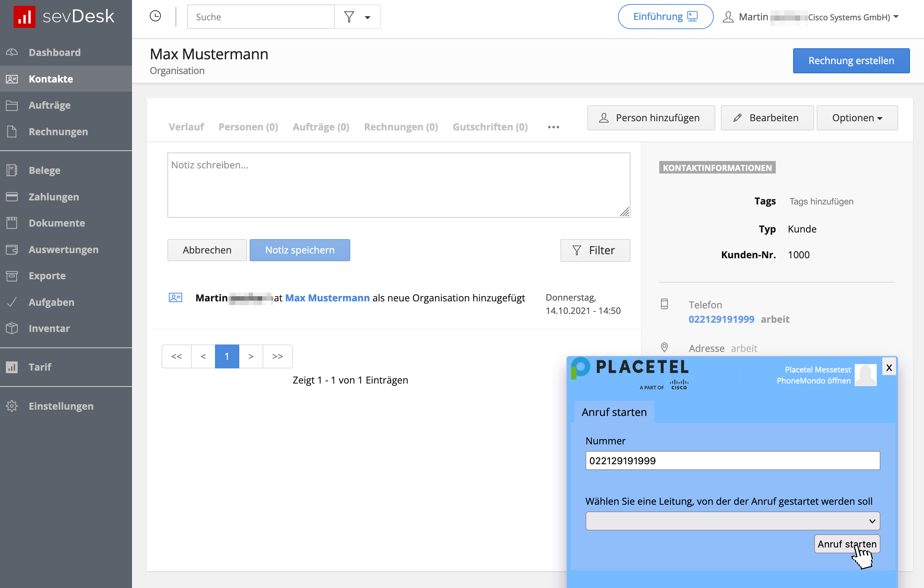Click the Anruf starten button
This screenshot has width=924, height=588.
pos(847,544)
